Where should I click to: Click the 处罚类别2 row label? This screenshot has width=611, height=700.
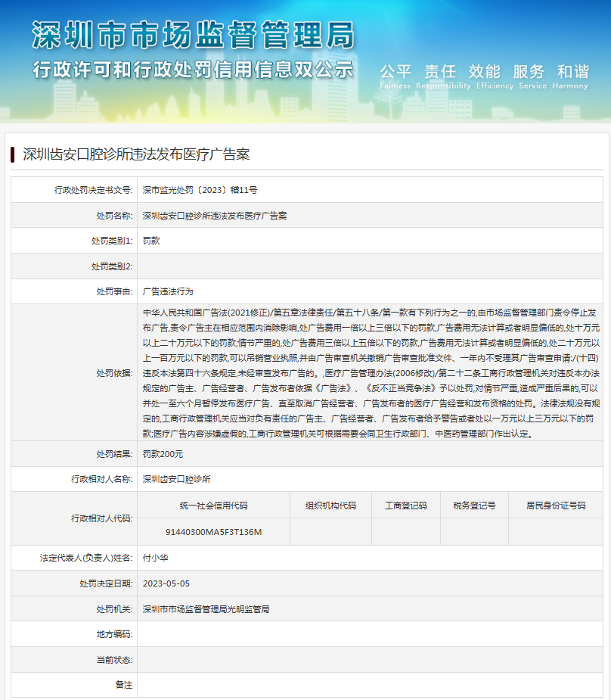pos(112,266)
